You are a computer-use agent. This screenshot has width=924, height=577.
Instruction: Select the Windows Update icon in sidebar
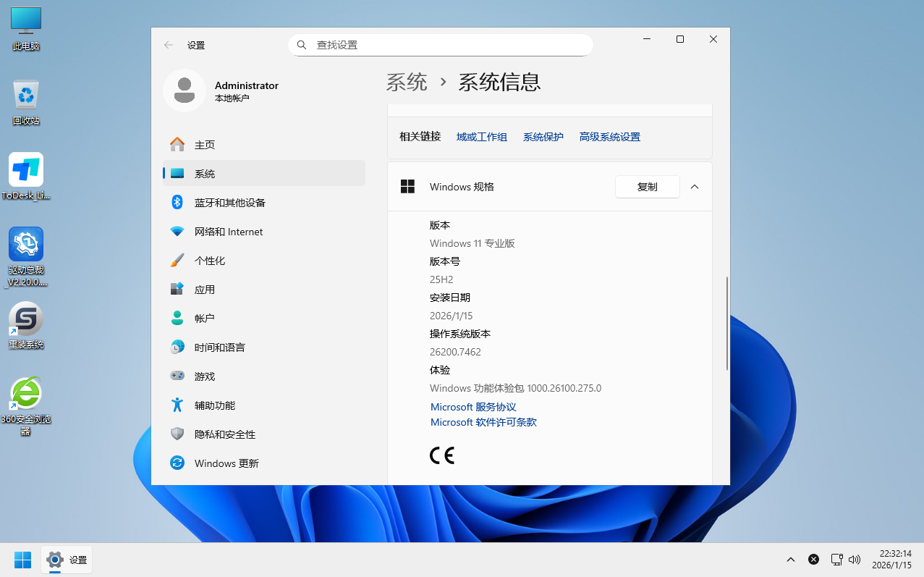(x=177, y=463)
